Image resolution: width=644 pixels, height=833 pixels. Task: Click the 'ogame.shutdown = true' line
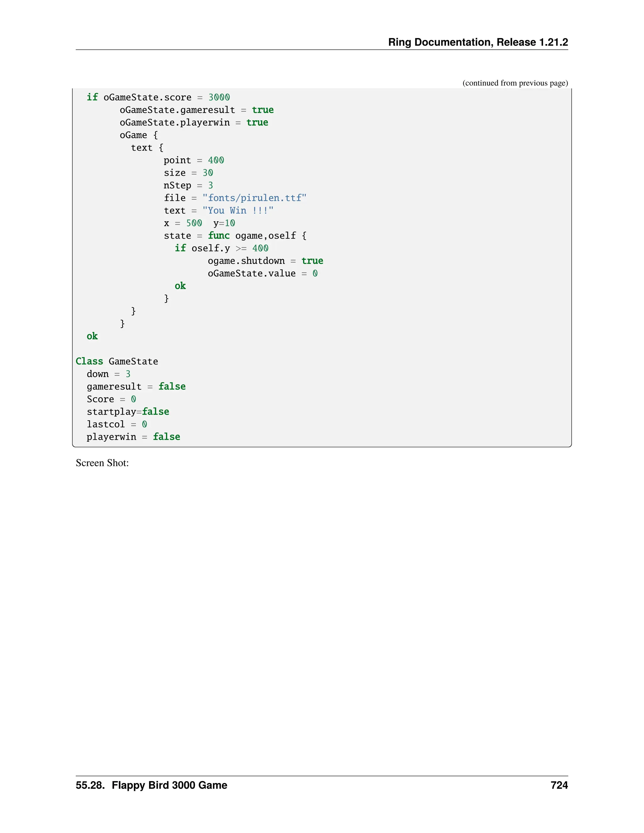265,261
